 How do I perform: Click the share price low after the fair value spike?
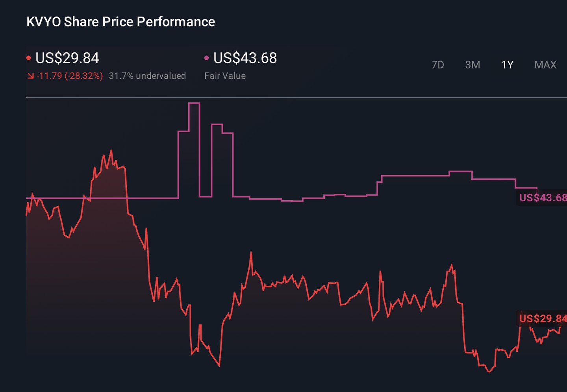pos(219,366)
